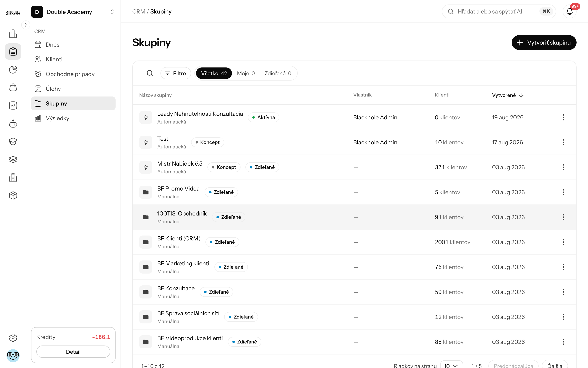This screenshot has width=588, height=368.
Task: Open row menu for BF Promo Videa
Action: [563, 192]
